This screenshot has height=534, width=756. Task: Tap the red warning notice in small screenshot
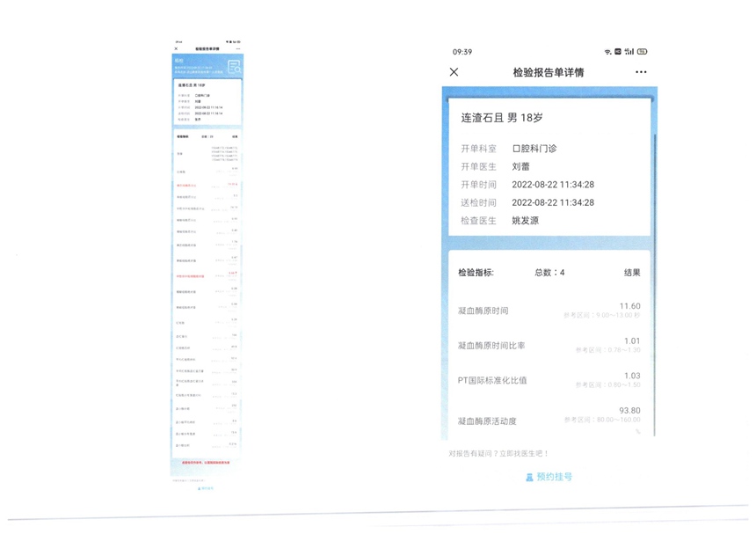[x=206, y=463]
